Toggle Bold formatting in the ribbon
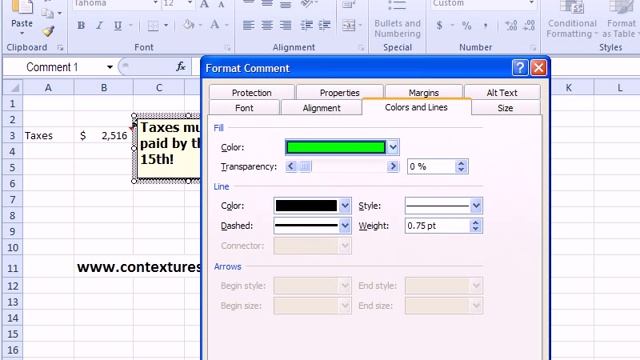Screen dimensions: 640x360 click(81, 26)
